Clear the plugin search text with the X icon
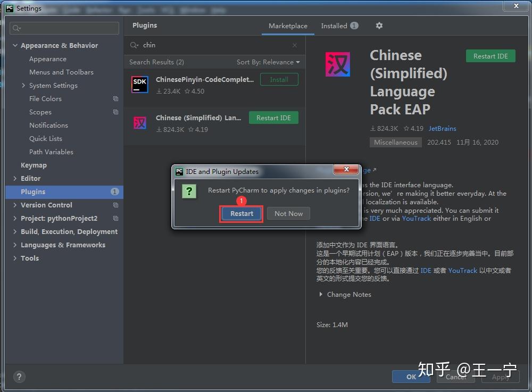532x392 pixels. coord(295,45)
